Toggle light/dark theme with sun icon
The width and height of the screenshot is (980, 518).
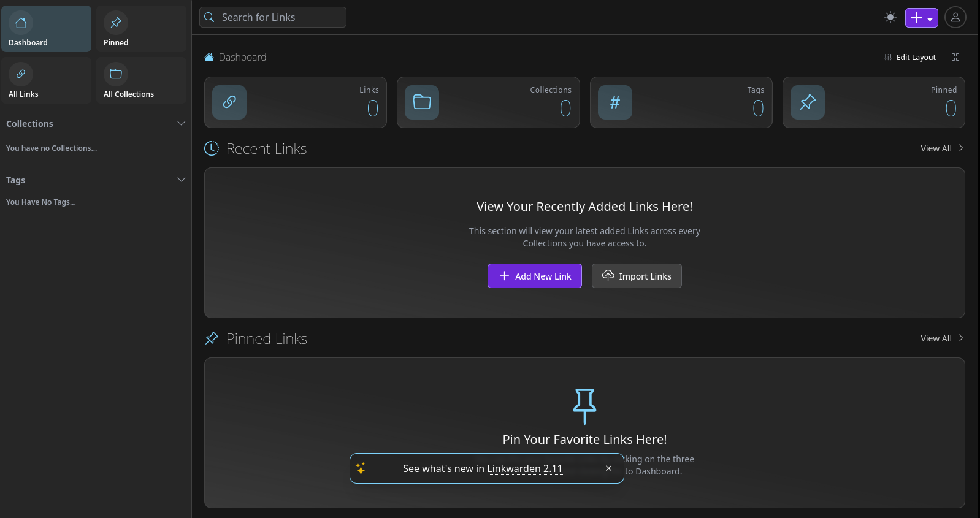pyautogui.click(x=890, y=18)
